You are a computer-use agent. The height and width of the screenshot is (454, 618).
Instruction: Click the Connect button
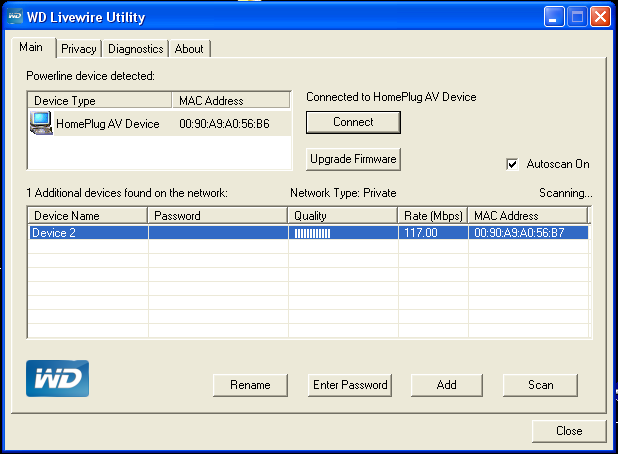pyautogui.click(x=353, y=122)
